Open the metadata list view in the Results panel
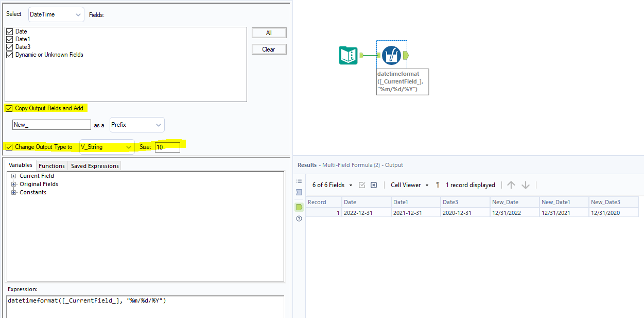This screenshot has width=644, height=318. coord(300,181)
